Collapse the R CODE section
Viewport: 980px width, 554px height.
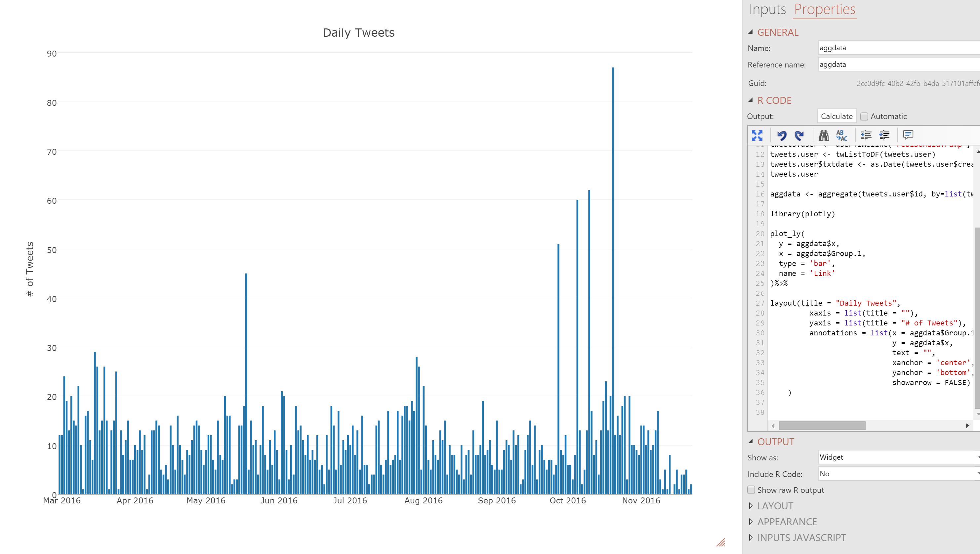[751, 101]
